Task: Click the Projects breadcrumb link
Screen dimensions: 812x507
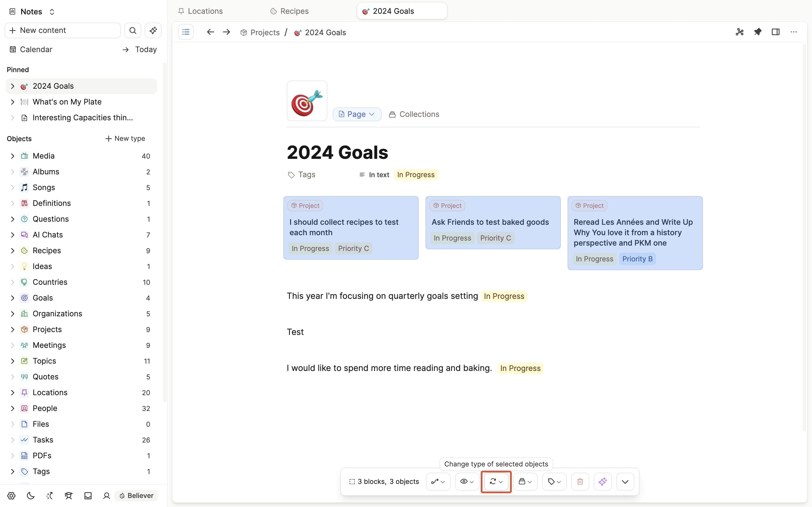Action: click(x=264, y=32)
